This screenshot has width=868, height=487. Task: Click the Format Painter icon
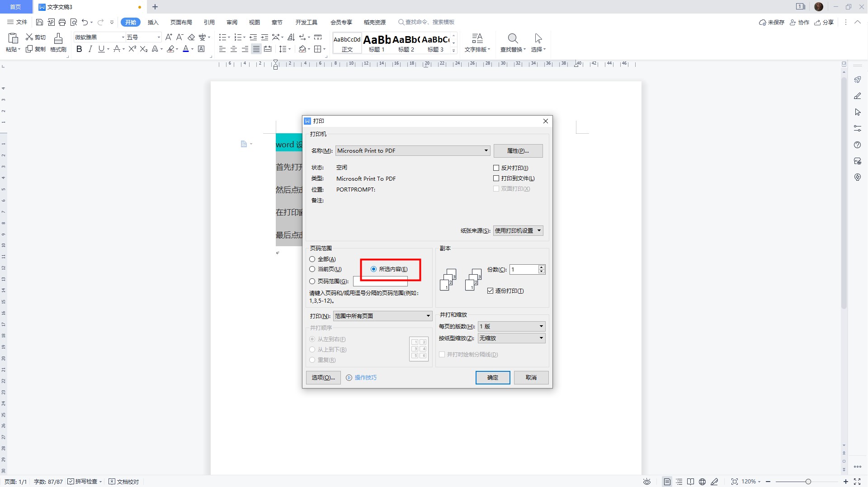(x=58, y=39)
